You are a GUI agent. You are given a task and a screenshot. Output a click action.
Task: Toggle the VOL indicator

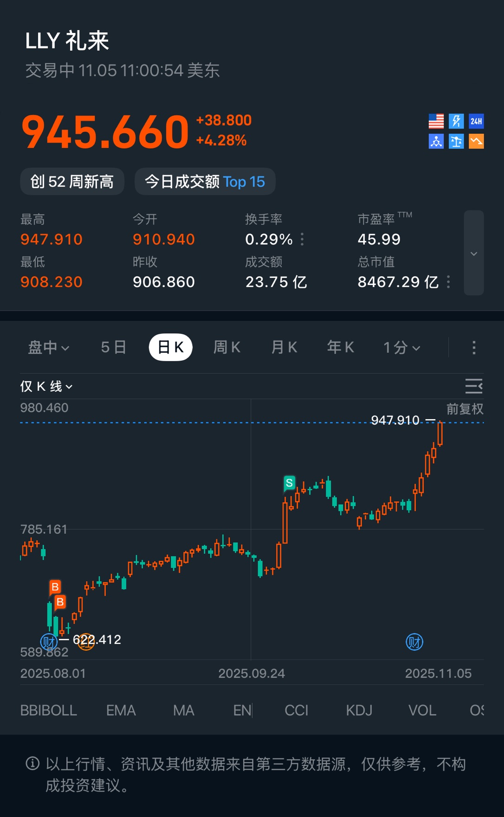(422, 710)
